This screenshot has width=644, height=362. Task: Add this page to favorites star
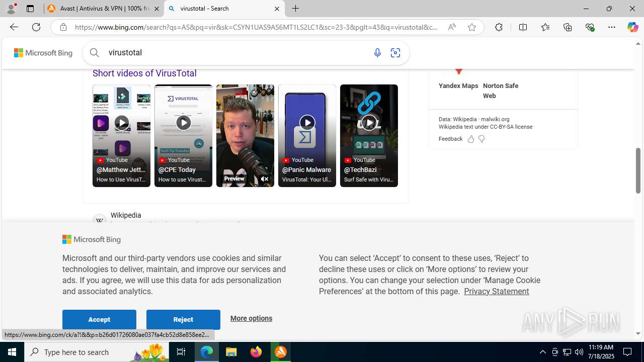click(472, 27)
